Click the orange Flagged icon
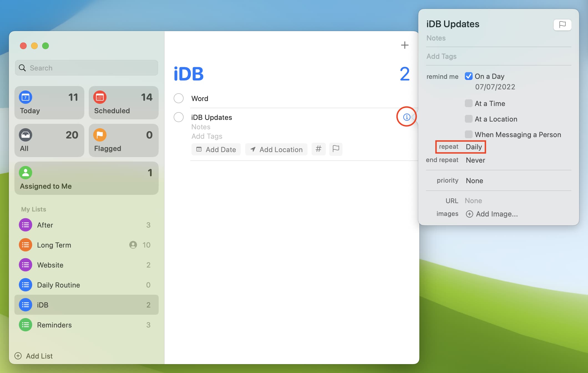 pyautogui.click(x=100, y=135)
